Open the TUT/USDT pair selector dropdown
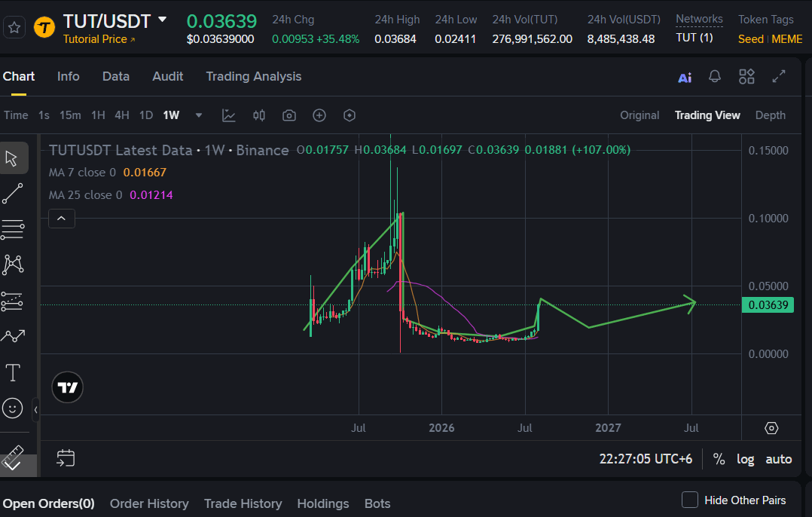 point(163,20)
